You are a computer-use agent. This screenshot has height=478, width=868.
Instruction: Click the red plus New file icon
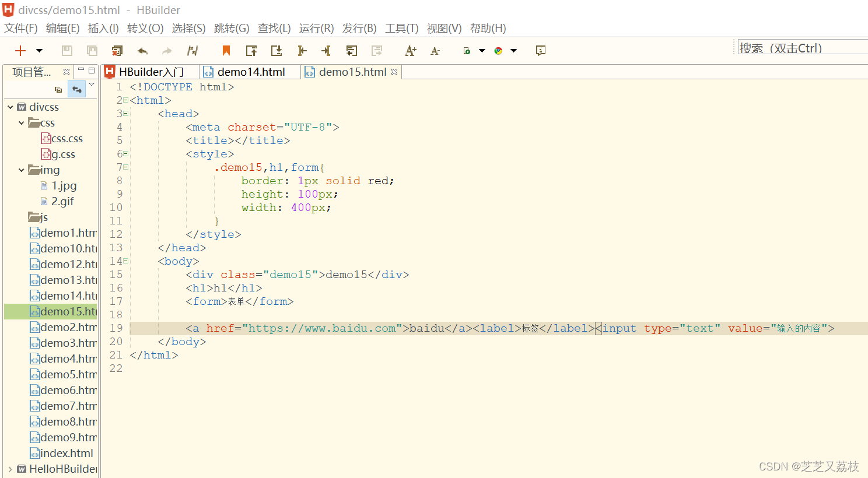(x=20, y=51)
